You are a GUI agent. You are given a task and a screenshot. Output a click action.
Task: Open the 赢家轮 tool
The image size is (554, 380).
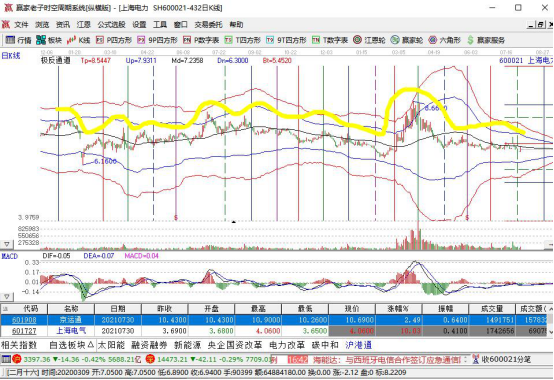pyautogui.click(x=407, y=40)
